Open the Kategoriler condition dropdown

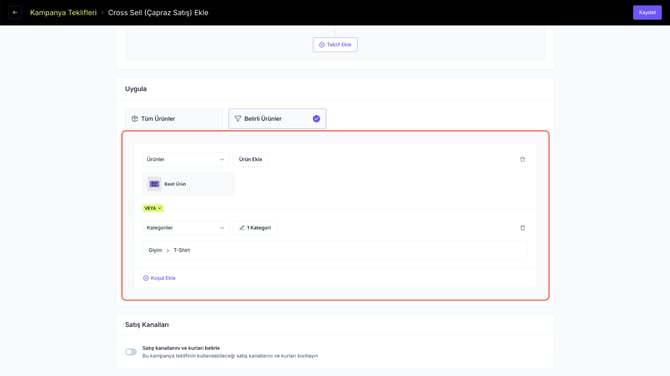pos(185,228)
